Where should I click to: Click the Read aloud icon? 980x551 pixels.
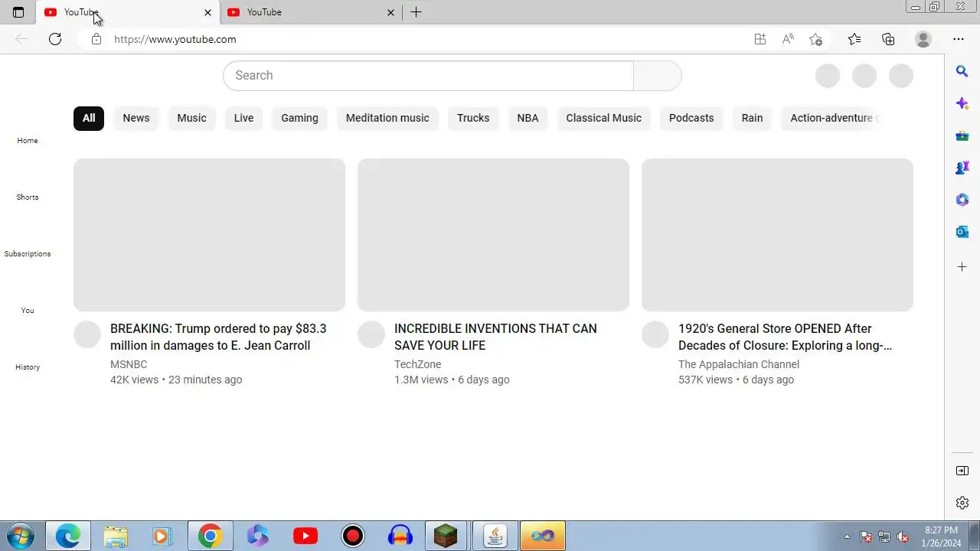[788, 39]
